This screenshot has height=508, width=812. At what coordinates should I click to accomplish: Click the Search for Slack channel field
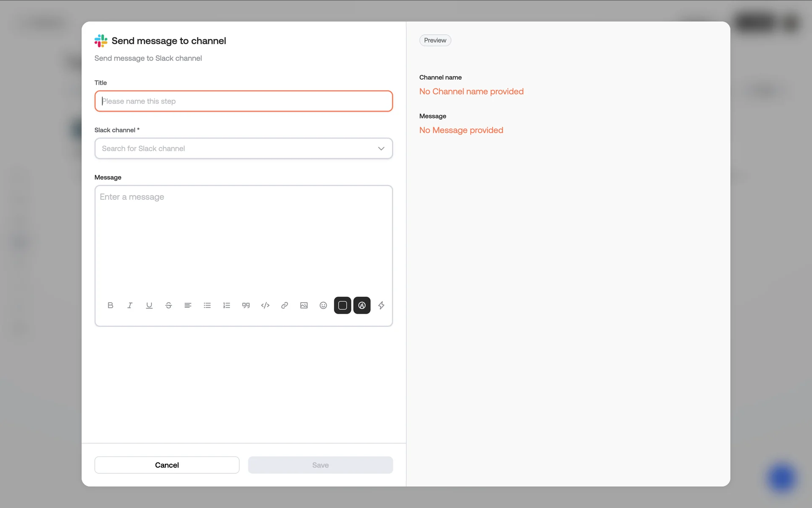(233, 149)
